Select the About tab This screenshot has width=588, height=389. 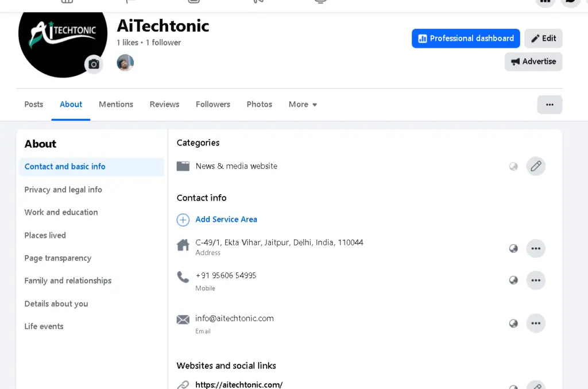71,104
